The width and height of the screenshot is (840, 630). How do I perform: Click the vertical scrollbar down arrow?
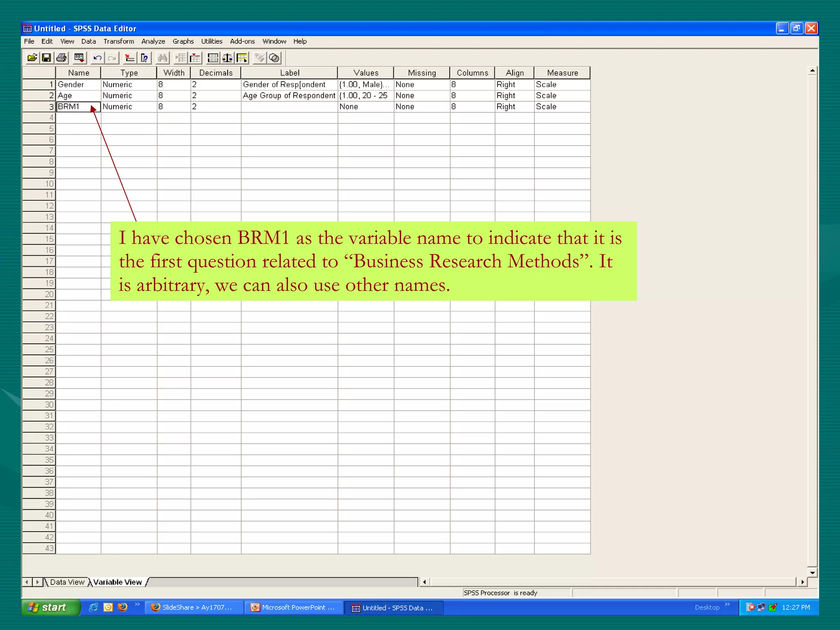tap(812, 573)
